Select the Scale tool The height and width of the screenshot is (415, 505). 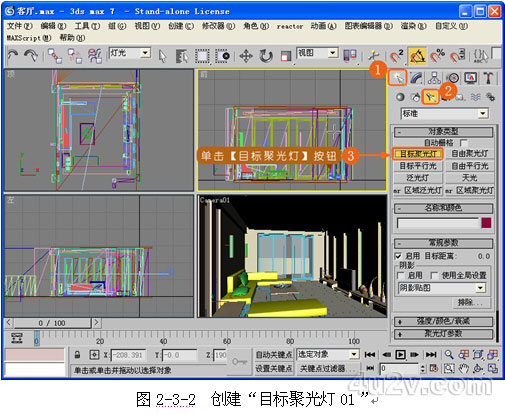pos(286,56)
